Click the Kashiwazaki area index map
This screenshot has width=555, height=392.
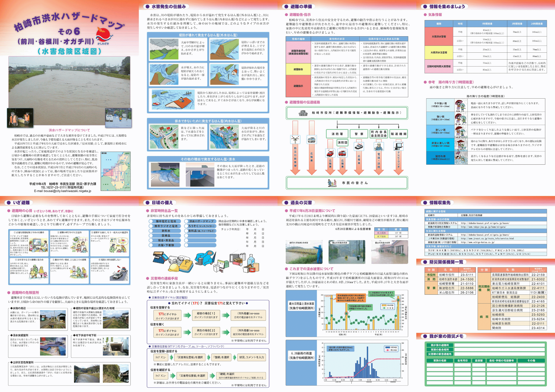pyautogui.click(x=116, y=171)
